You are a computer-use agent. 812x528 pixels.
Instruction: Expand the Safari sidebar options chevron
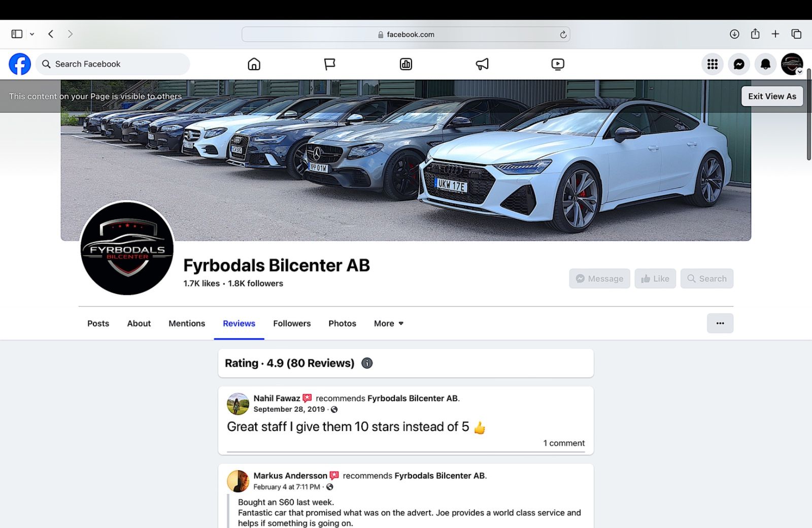(32, 34)
